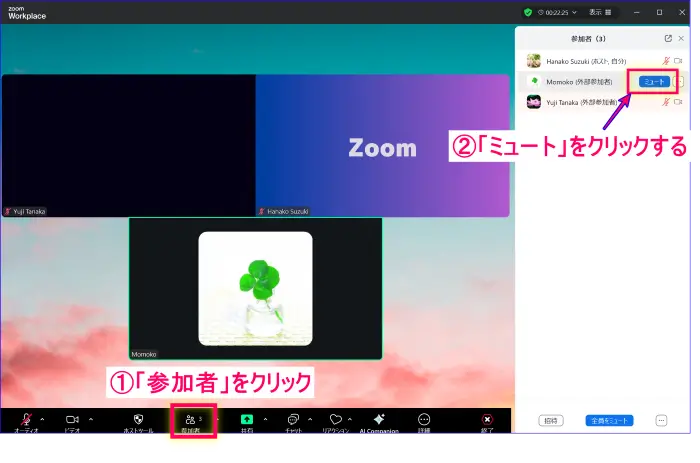Pop out the participants panel

pos(668,38)
